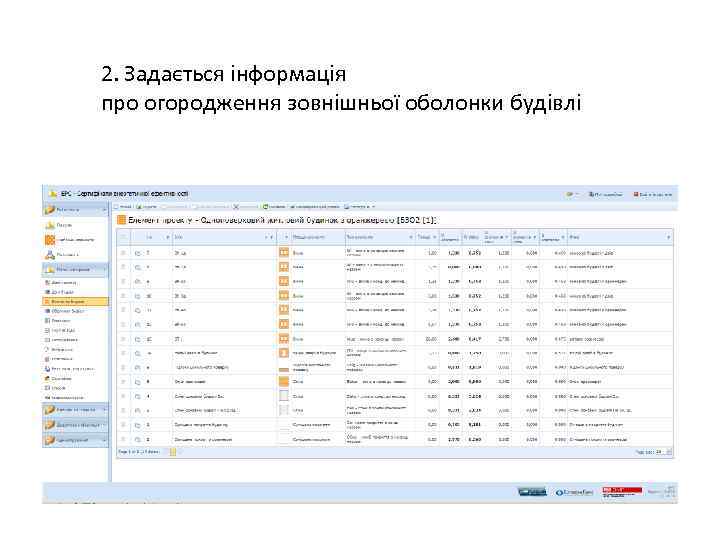720x540 pixels.
Task: Click the about-program icon at top right
Action: click(x=591, y=195)
